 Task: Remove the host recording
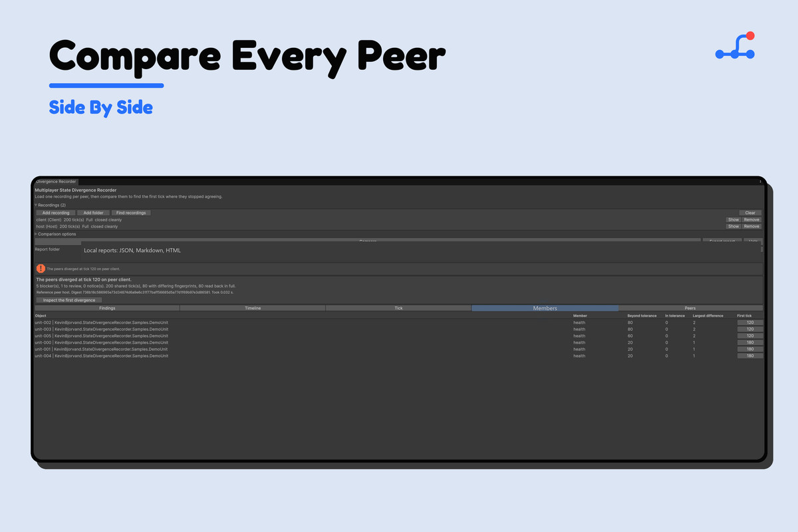click(751, 226)
